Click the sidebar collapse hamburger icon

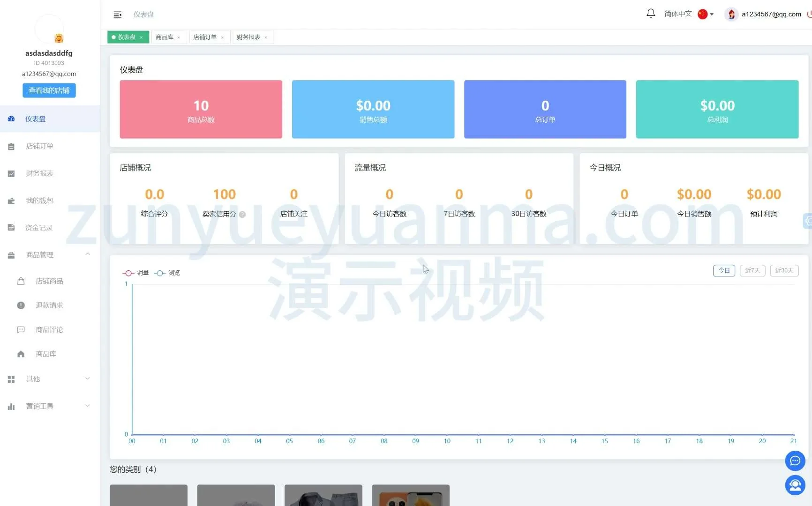point(118,15)
